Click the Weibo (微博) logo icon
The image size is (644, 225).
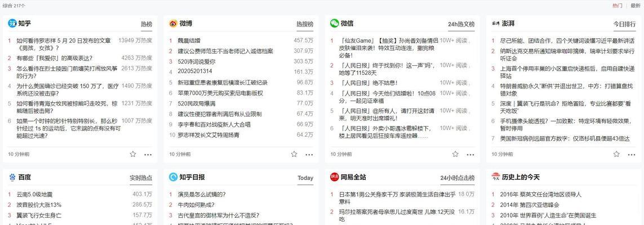[x=174, y=24]
